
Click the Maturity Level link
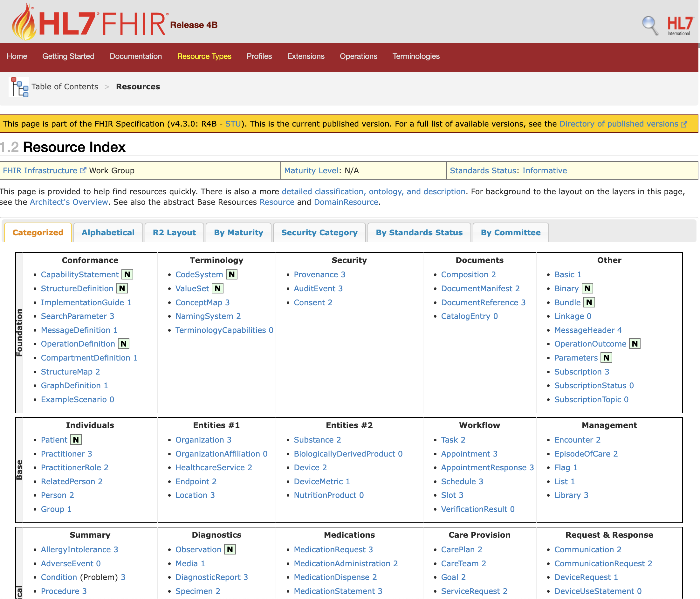click(311, 171)
